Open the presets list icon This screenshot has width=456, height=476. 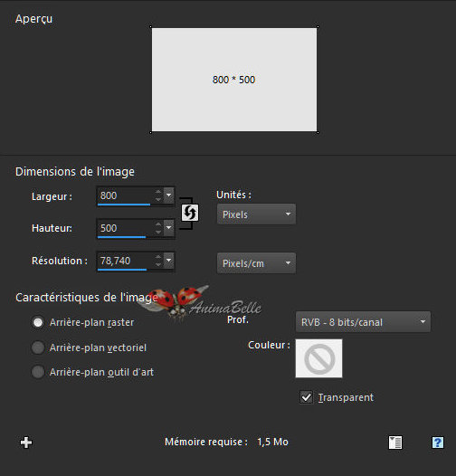click(395, 443)
